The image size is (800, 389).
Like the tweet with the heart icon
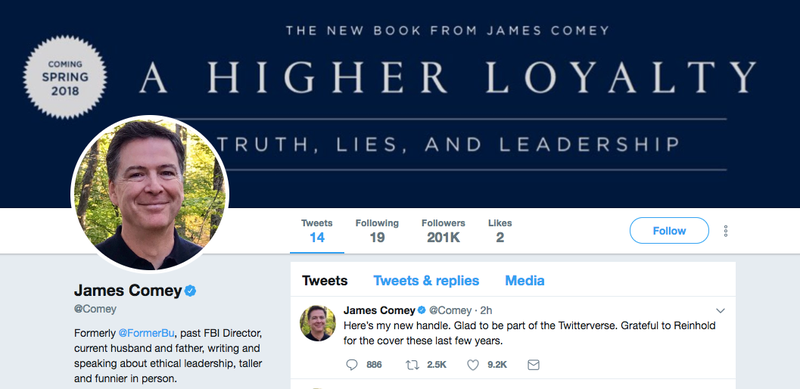[x=473, y=364]
